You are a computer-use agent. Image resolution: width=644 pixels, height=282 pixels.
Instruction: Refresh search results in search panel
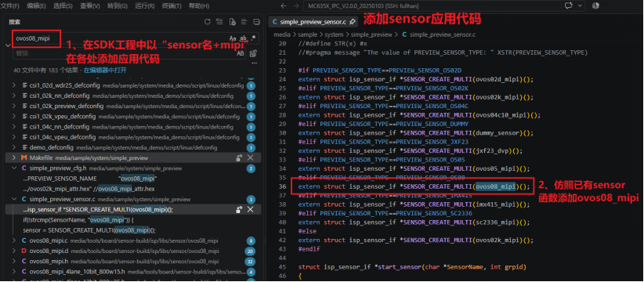click(x=208, y=22)
